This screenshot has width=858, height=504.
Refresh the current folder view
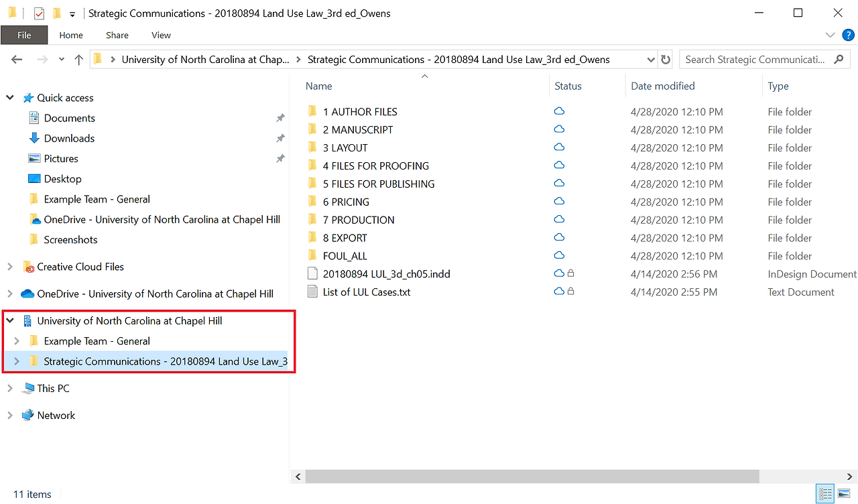pyautogui.click(x=666, y=60)
